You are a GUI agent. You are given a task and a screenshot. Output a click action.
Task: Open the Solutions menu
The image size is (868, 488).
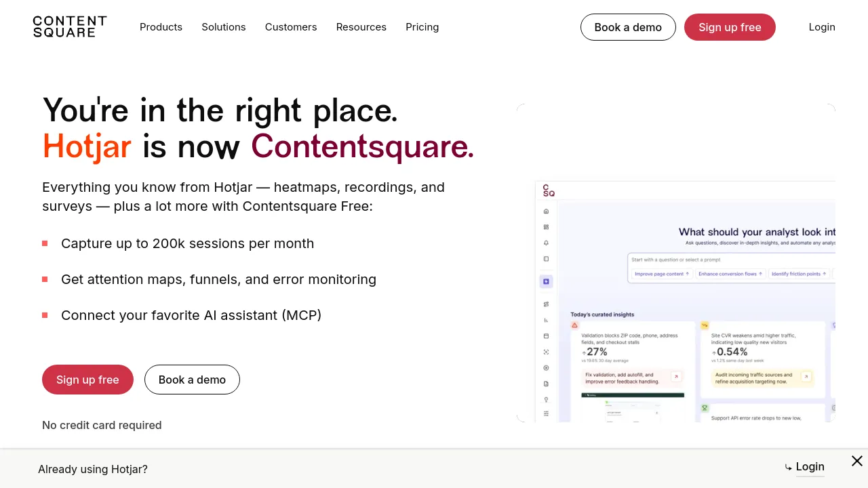(224, 27)
